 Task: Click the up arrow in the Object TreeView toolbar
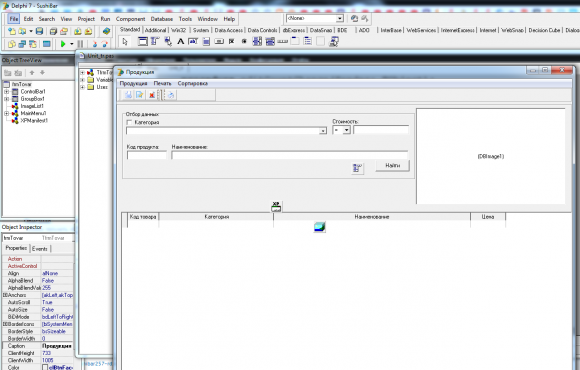[32, 73]
